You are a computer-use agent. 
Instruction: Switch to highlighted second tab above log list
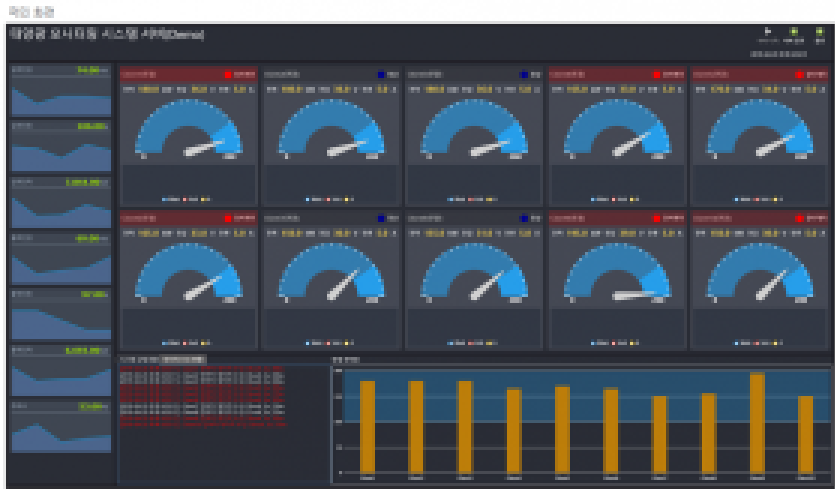(183, 360)
